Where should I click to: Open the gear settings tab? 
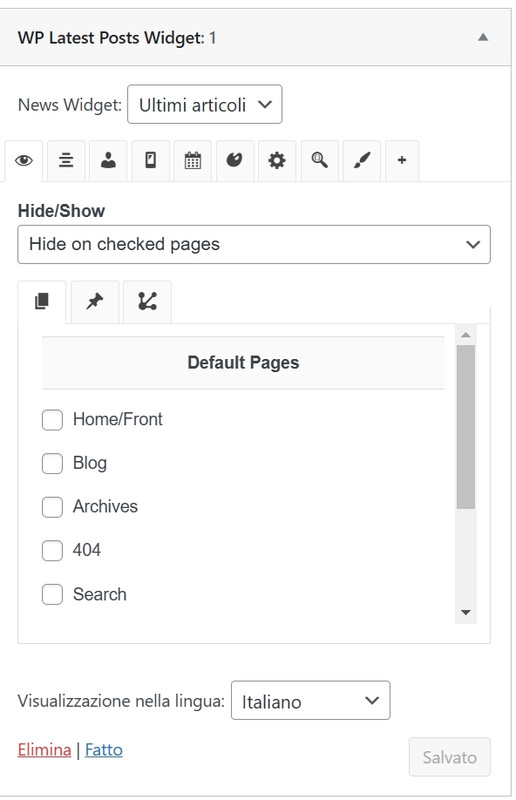click(x=277, y=161)
